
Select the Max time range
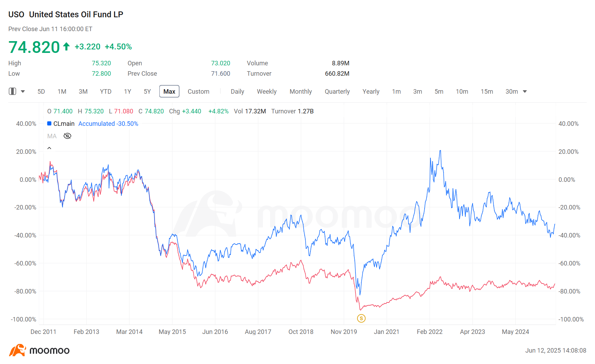coord(169,92)
